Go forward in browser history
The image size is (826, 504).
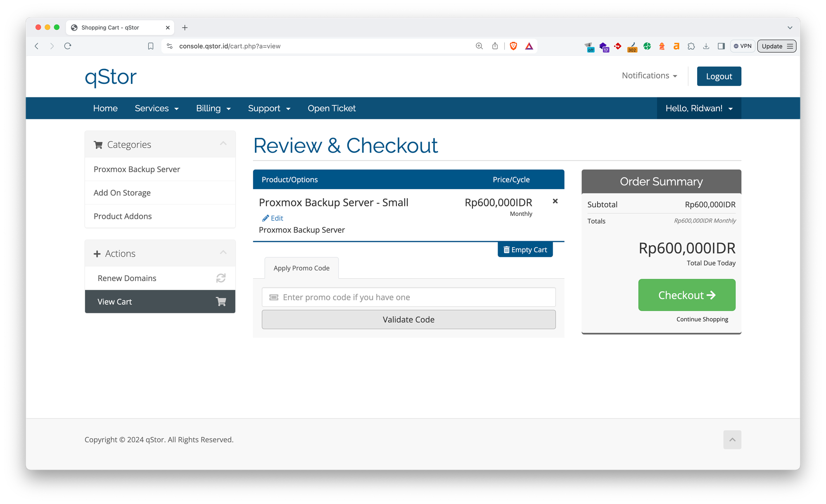click(x=52, y=46)
